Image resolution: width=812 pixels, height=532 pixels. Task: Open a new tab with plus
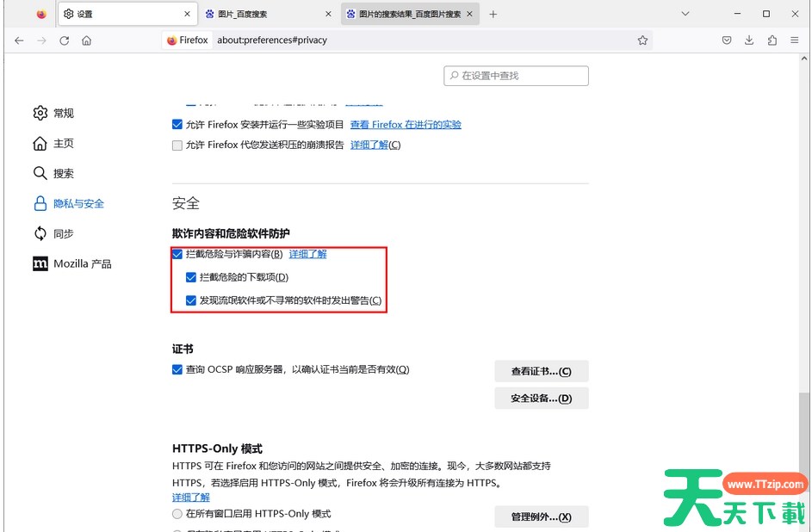pos(493,14)
